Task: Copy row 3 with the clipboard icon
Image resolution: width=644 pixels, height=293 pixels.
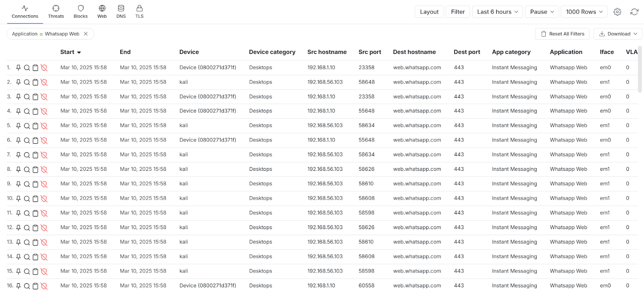Action: click(x=35, y=97)
